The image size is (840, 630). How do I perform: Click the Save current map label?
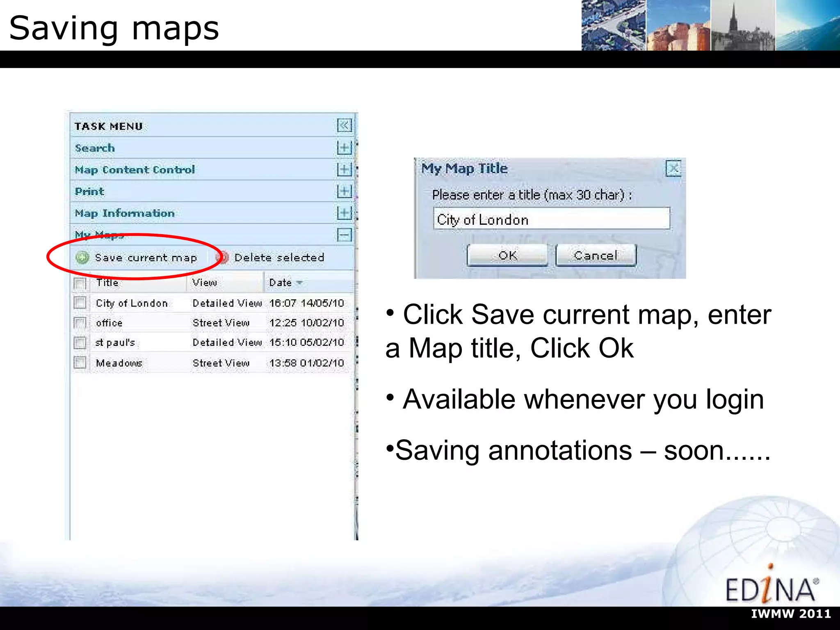pos(146,258)
